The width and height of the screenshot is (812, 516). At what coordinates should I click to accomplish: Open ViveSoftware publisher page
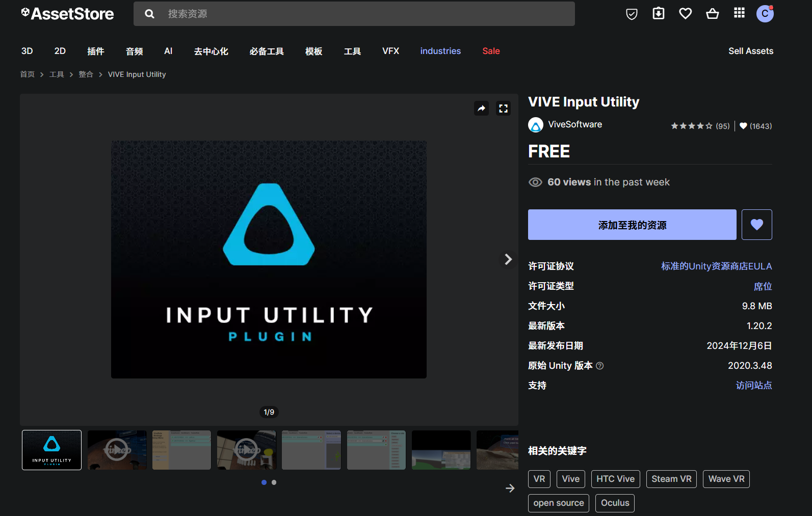[x=575, y=124]
